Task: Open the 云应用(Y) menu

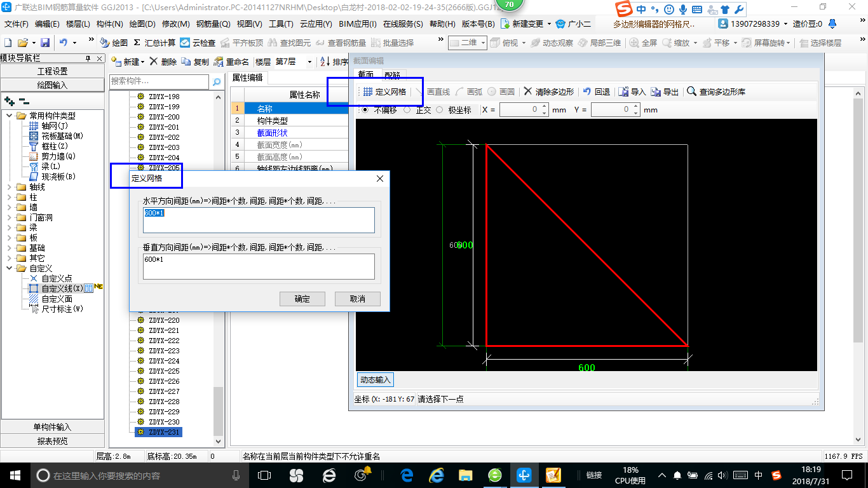Action: 316,24
